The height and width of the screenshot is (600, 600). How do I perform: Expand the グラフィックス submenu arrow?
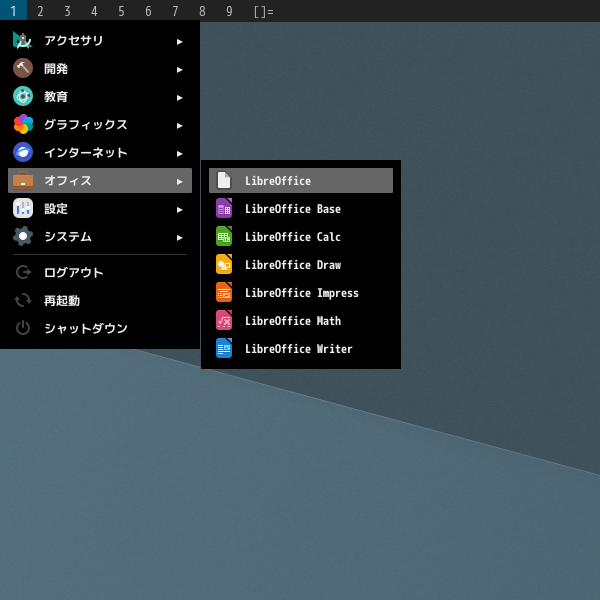tap(179, 126)
